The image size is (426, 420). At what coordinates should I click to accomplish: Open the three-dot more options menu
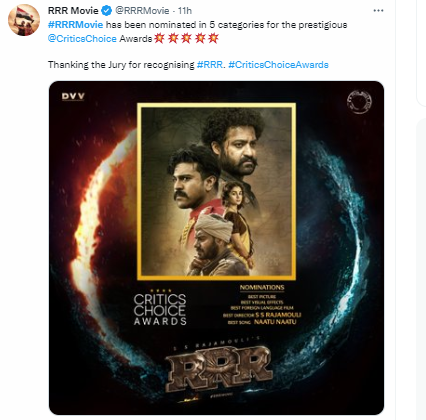378,11
